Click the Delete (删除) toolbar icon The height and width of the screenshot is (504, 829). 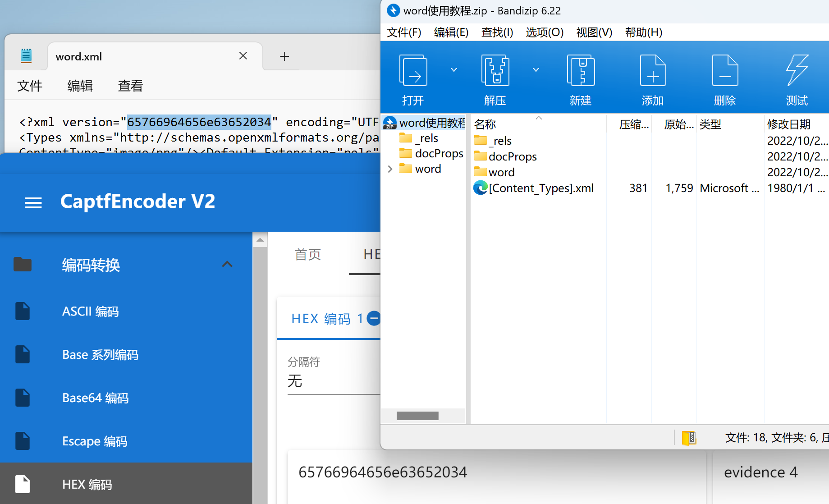(x=725, y=71)
